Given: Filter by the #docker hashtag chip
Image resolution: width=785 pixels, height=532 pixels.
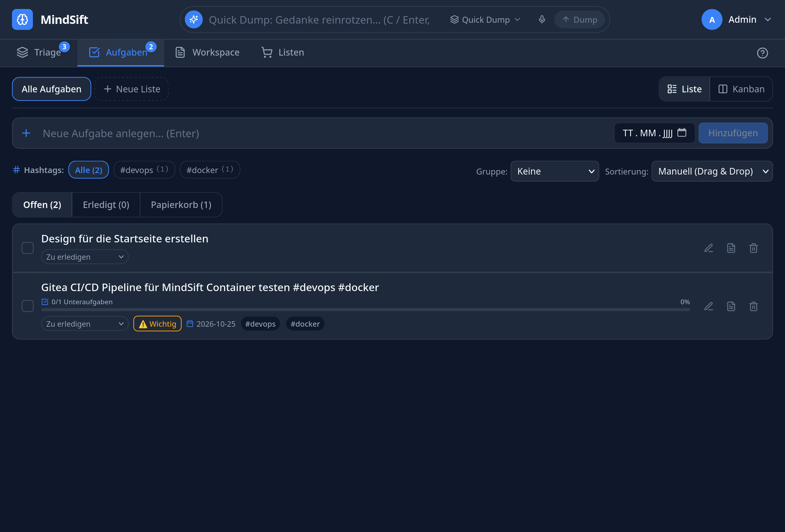Looking at the screenshot, I should pos(210,170).
